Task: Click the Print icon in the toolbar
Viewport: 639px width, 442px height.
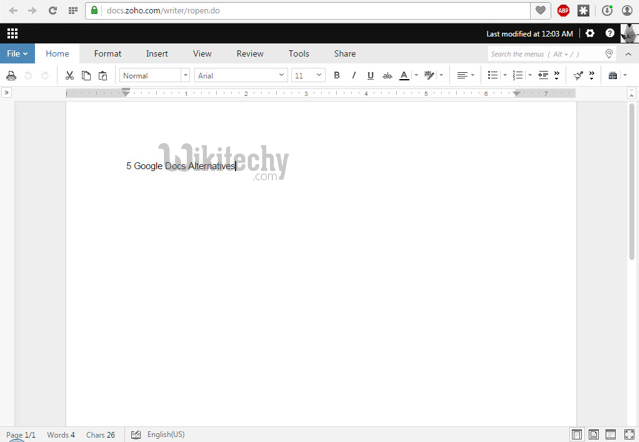Action: point(11,75)
